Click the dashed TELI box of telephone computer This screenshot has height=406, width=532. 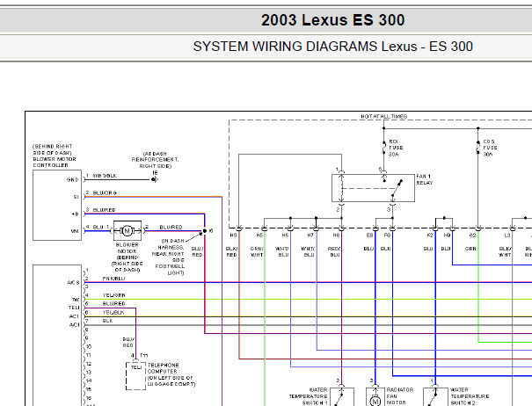[135, 376]
